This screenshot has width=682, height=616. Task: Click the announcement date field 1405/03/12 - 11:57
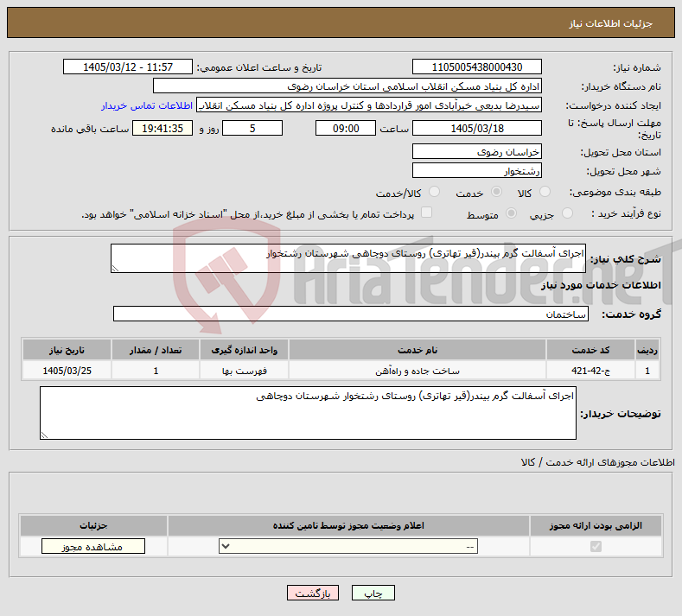pos(128,67)
